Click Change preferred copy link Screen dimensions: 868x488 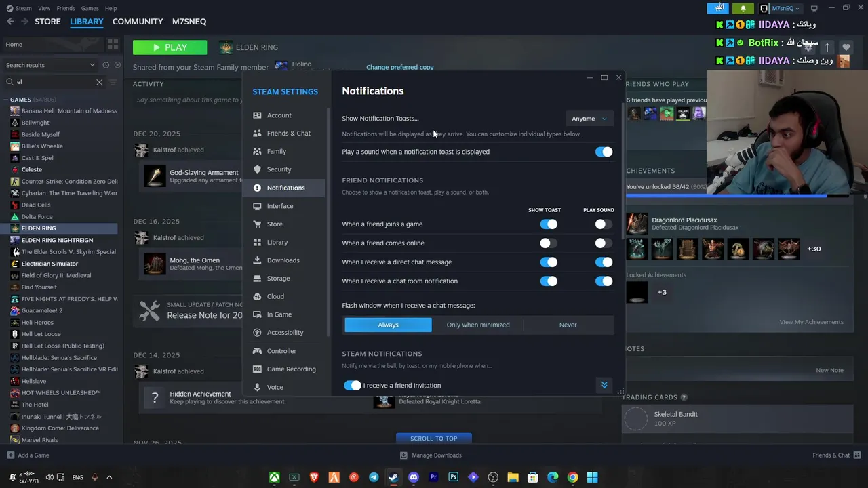[400, 67]
